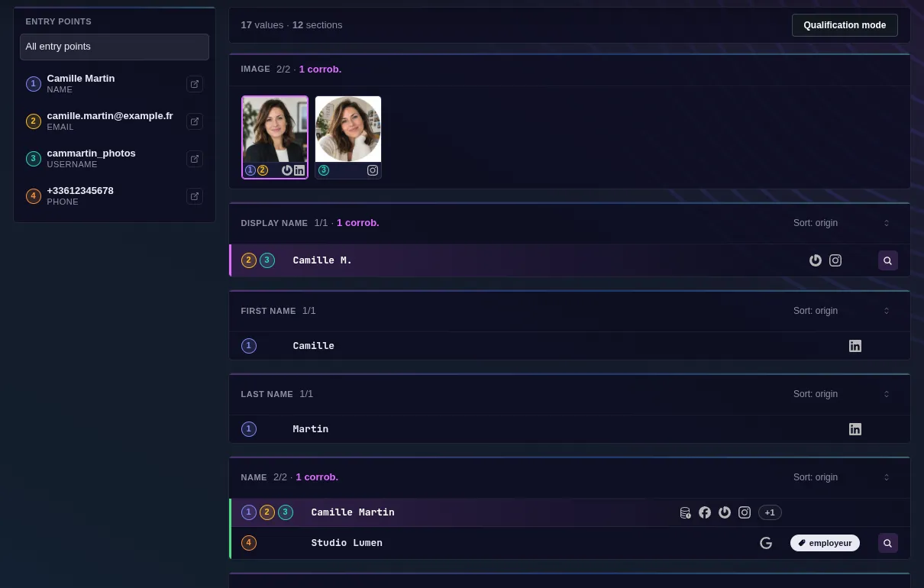Click Google source icon in Studio Lumen row
Viewport: 924px width, 588px height.
click(x=766, y=543)
